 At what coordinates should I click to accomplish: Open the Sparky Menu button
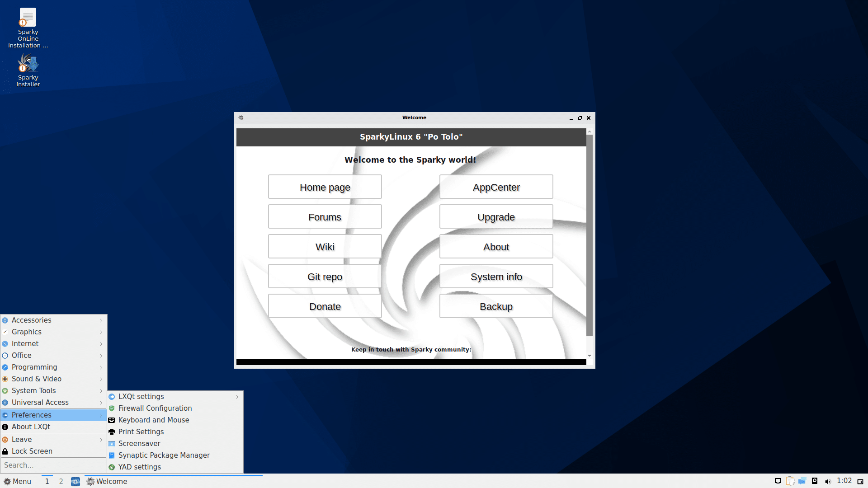pyautogui.click(x=18, y=481)
